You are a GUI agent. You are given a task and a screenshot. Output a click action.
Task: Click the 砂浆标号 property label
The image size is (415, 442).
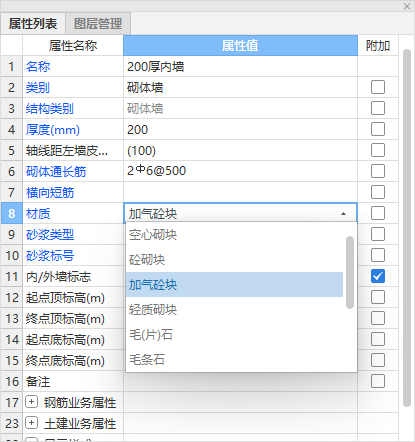[50, 256]
